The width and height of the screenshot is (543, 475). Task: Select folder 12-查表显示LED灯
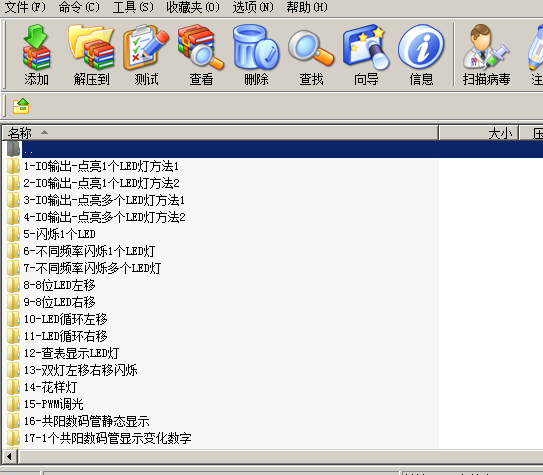(x=71, y=353)
